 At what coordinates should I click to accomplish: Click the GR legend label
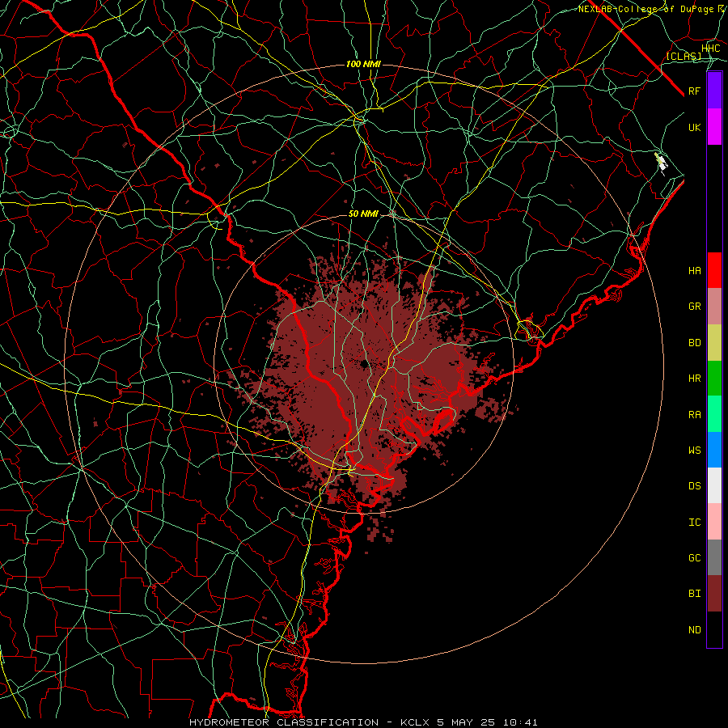[x=694, y=307]
